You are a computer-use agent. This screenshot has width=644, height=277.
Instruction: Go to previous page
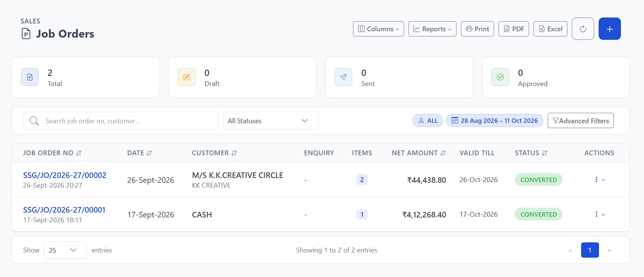click(x=570, y=250)
